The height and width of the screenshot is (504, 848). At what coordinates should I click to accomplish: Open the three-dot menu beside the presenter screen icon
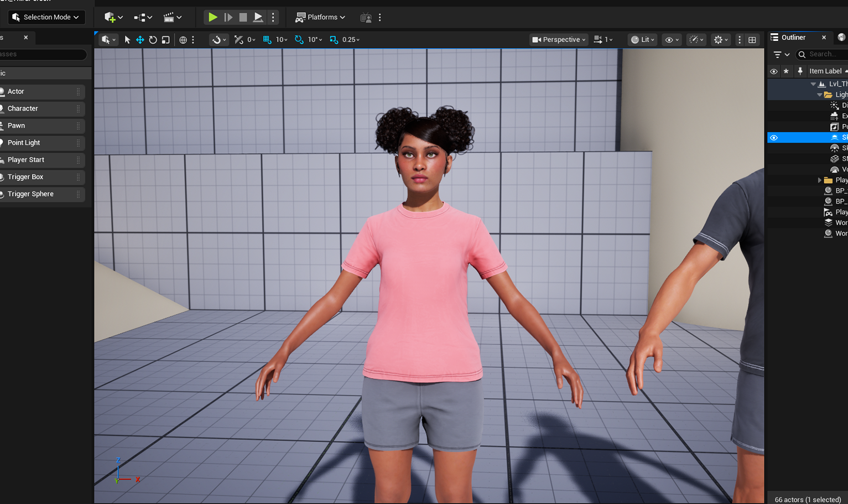379,17
